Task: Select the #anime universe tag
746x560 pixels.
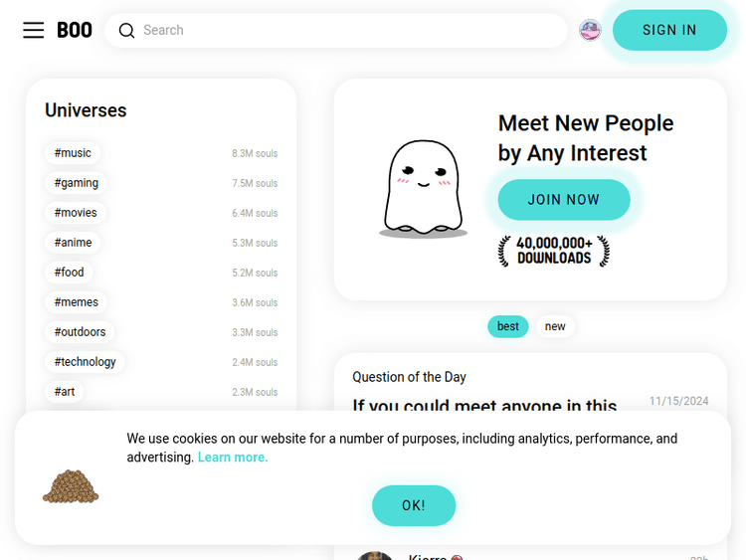Action: pos(73,243)
